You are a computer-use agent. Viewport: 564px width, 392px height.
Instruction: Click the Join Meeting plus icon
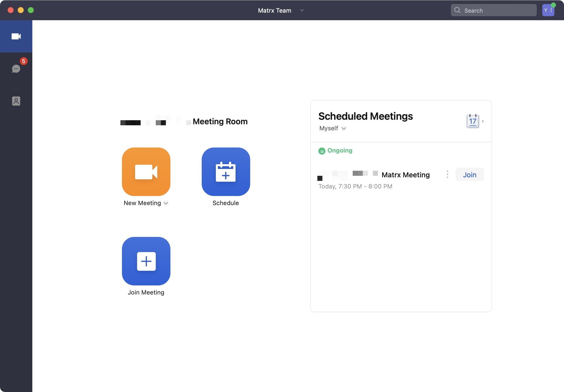tap(146, 261)
